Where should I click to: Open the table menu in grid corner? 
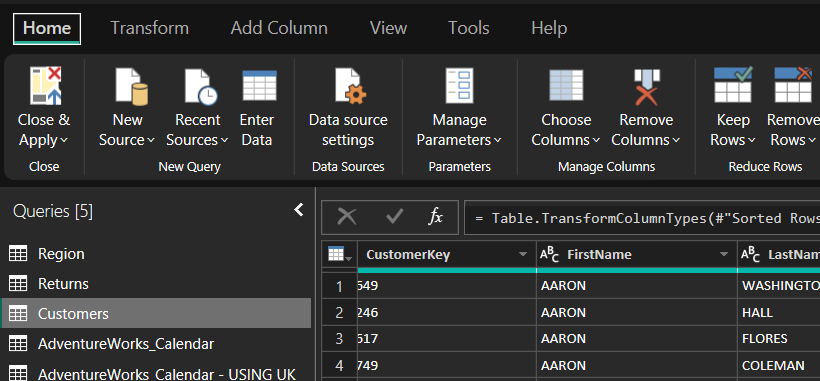pos(339,255)
